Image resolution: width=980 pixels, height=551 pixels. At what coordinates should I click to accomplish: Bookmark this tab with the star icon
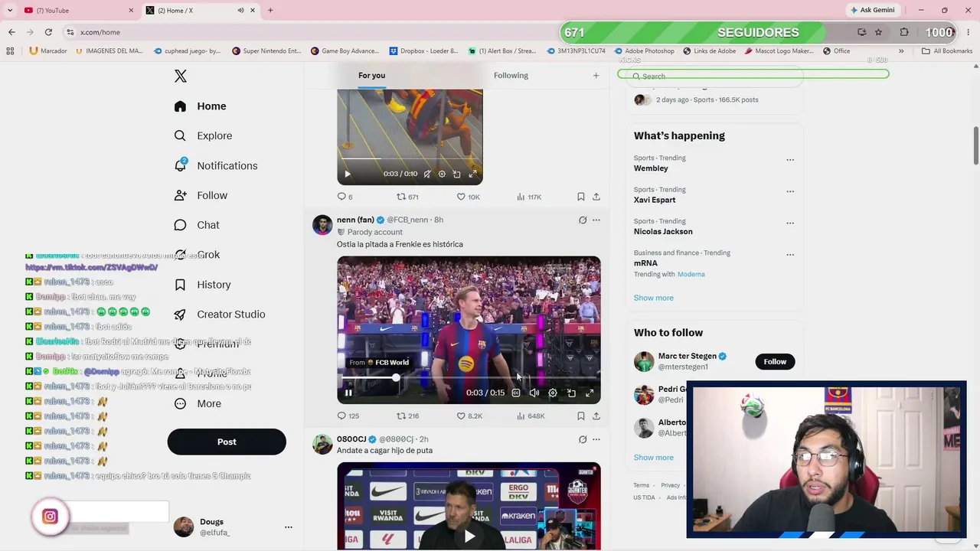[x=878, y=32]
